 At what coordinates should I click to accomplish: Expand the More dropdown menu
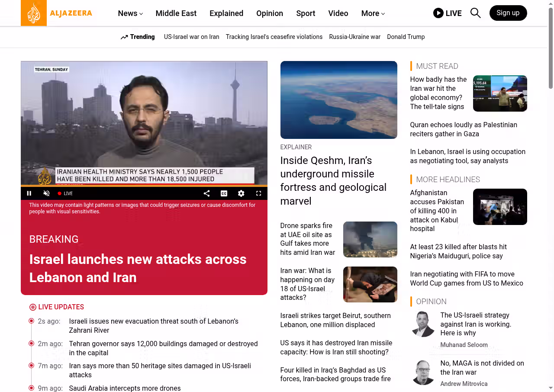click(x=373, y=13)
